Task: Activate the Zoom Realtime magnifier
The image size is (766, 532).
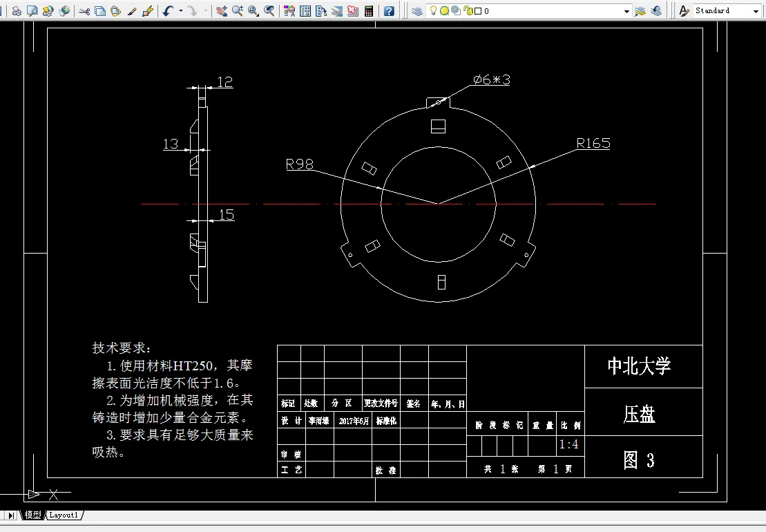Action: pyautogui.click(x=238, y=11)
